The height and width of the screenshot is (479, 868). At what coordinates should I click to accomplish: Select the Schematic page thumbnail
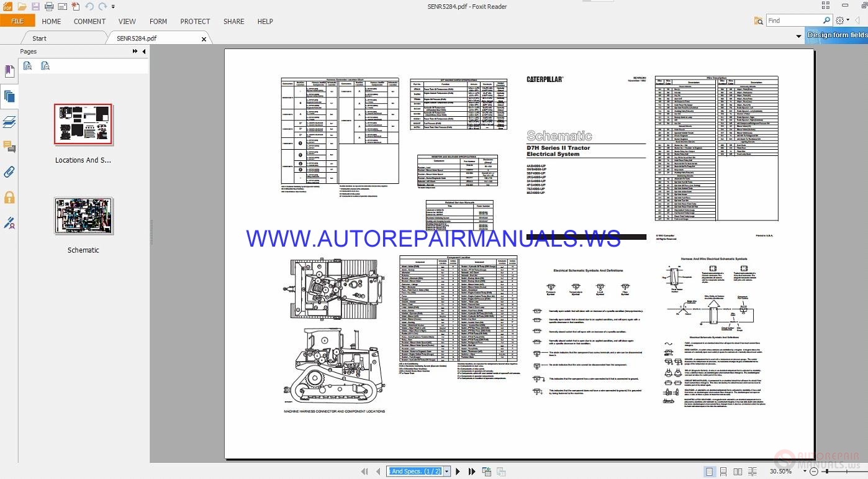pos(83,216)
